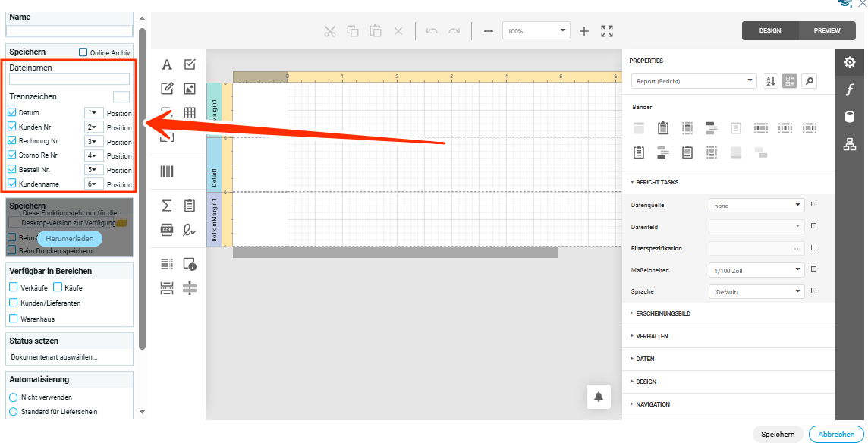Tick the Warenhaus checkbox
This screenshot has width=868, height=446.
pos(13,319)
